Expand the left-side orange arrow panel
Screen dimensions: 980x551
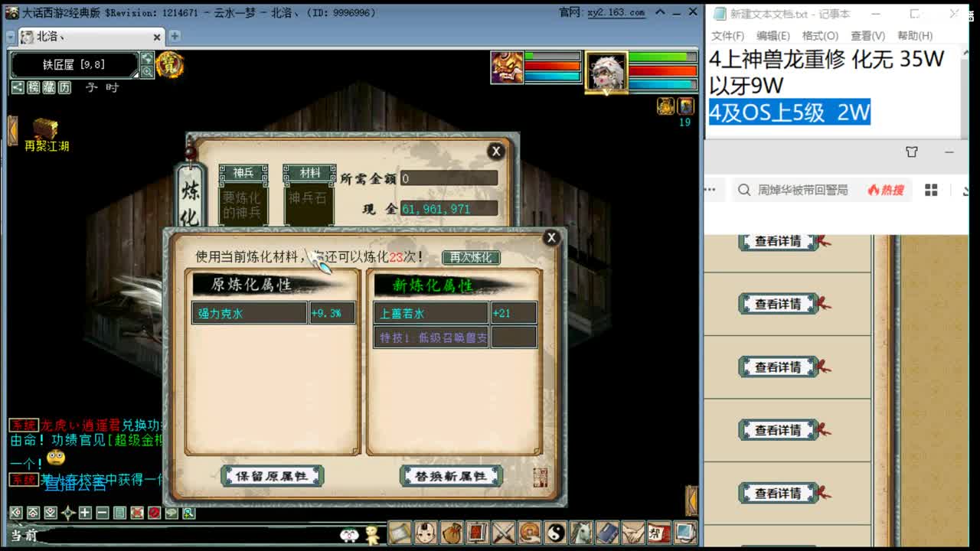click(12, 130)
